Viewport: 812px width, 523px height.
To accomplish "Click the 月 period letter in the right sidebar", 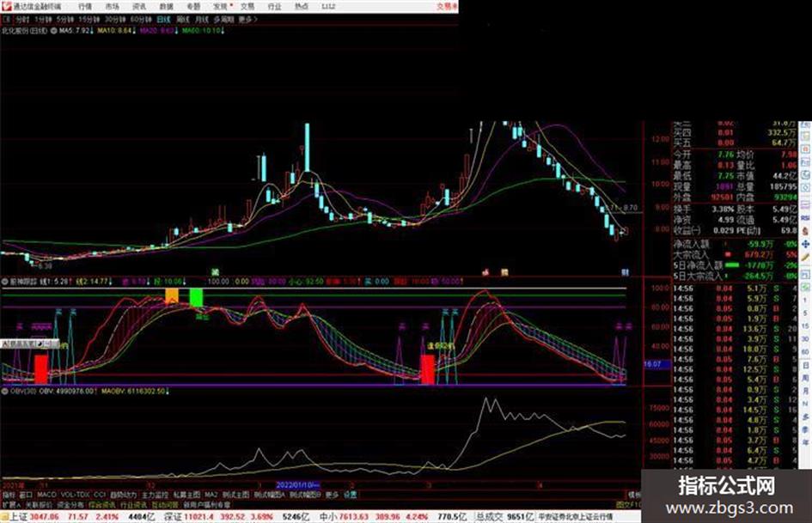I will point(806,391).
